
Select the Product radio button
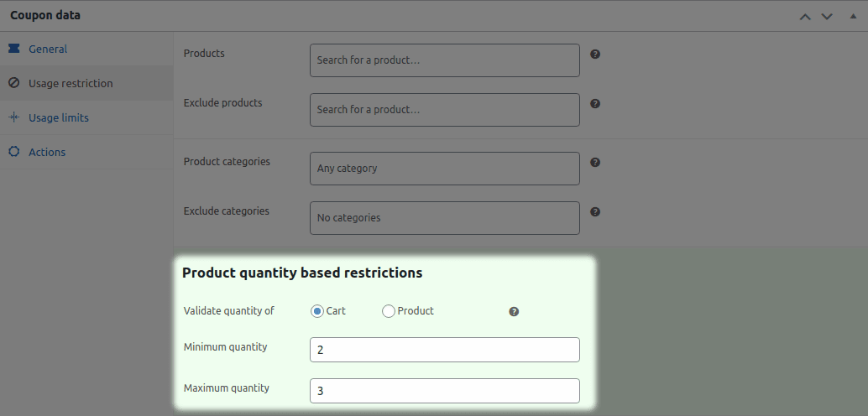pos(388,311)
